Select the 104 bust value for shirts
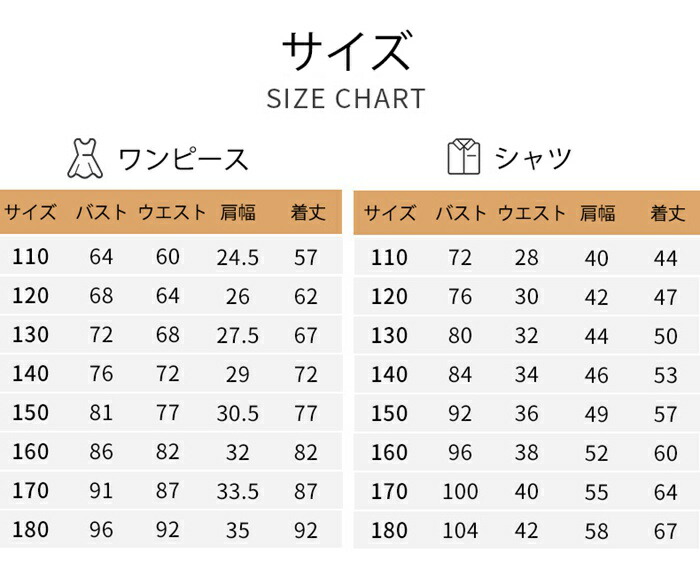 460,531
